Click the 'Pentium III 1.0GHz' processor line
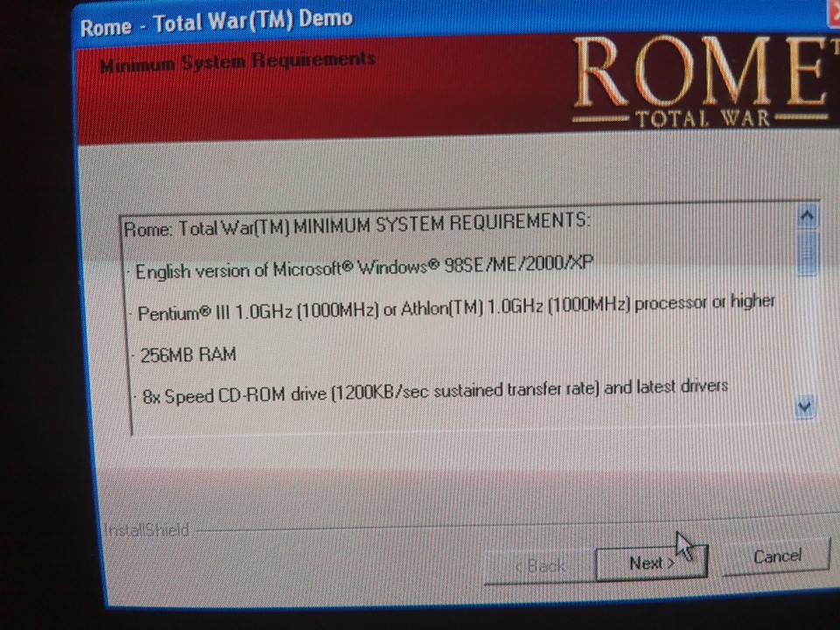Viewport: 840px width, 630px height. coord(456,307)
